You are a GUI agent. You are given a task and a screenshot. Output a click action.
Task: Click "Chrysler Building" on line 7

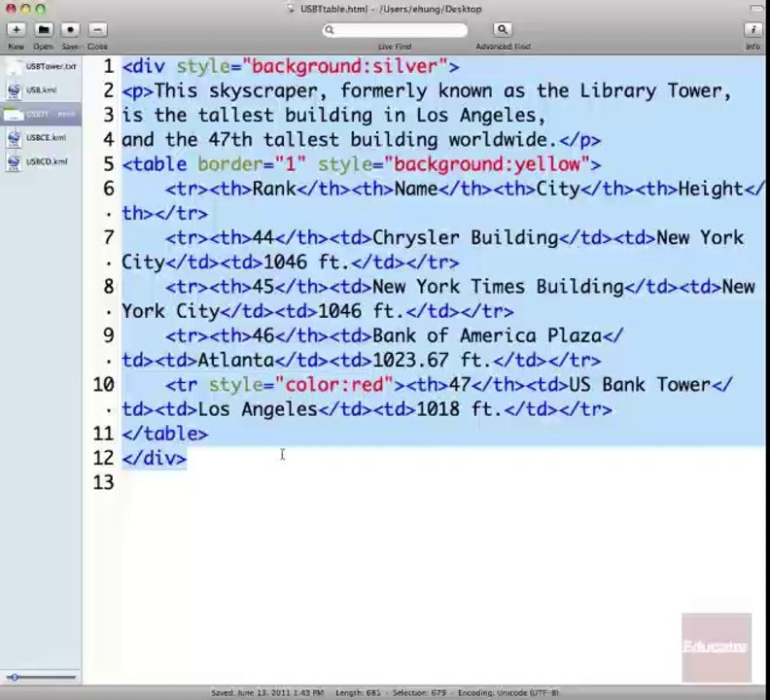tap(465, 238)
